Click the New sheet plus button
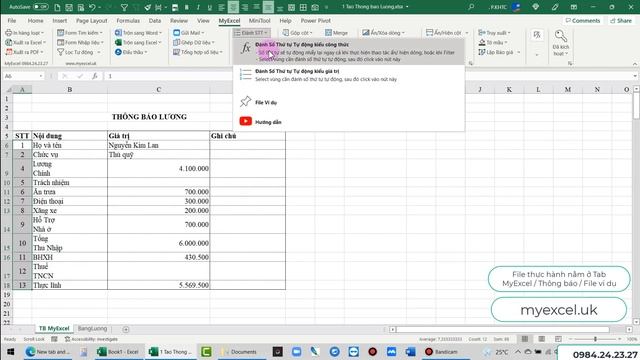This screenshot has height=360, width=640. pos(126,329)
